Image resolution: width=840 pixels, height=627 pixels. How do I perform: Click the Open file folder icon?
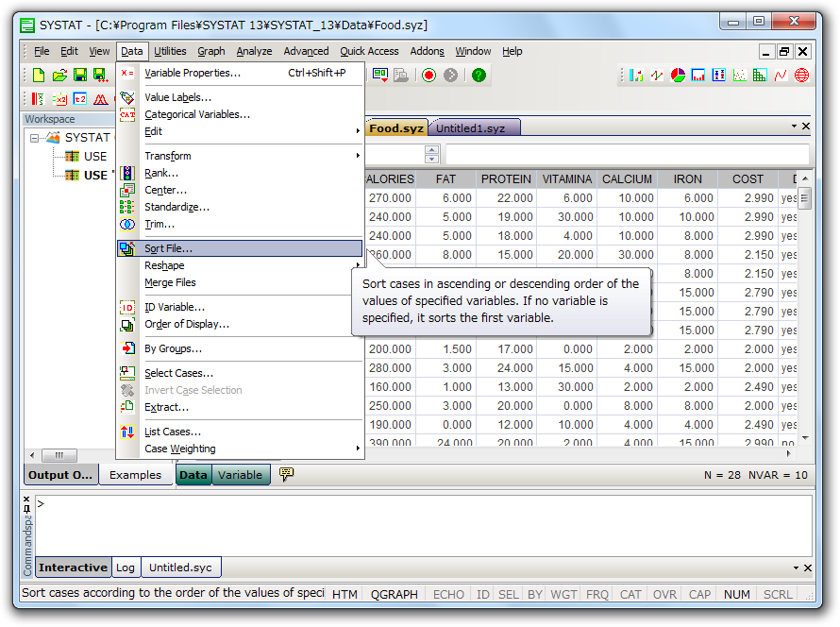(x=59, y=75)
